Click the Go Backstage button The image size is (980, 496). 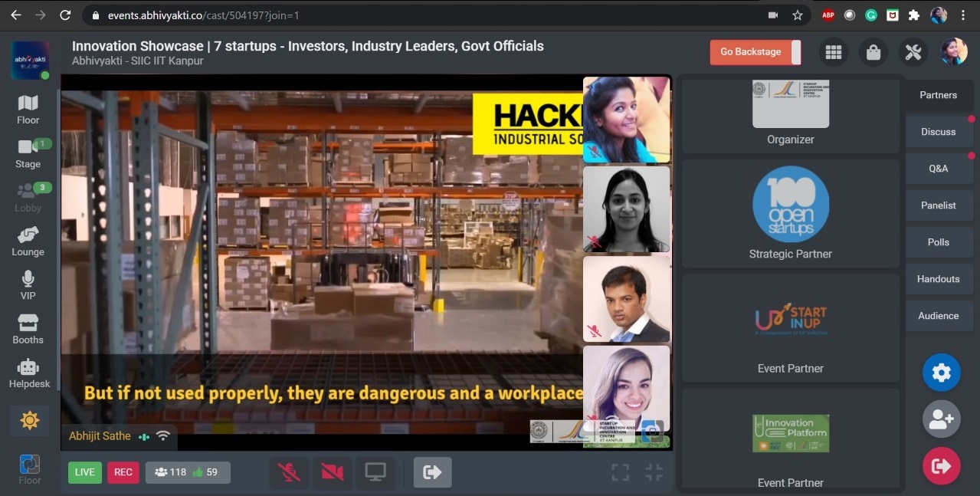tap(751, 52)
